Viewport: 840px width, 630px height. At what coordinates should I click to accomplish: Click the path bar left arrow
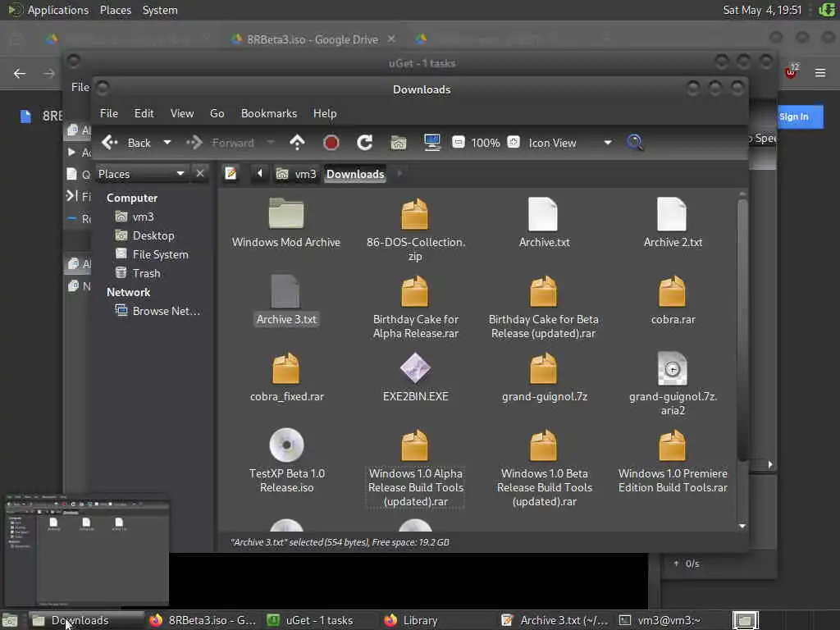[x=260, y=174]
